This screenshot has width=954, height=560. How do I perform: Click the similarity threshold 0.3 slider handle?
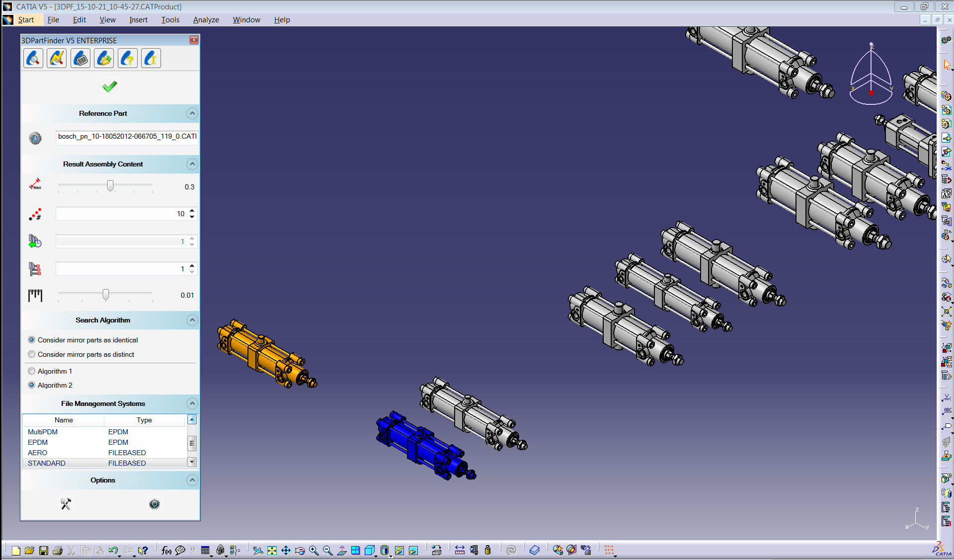(x=110, y=186)
